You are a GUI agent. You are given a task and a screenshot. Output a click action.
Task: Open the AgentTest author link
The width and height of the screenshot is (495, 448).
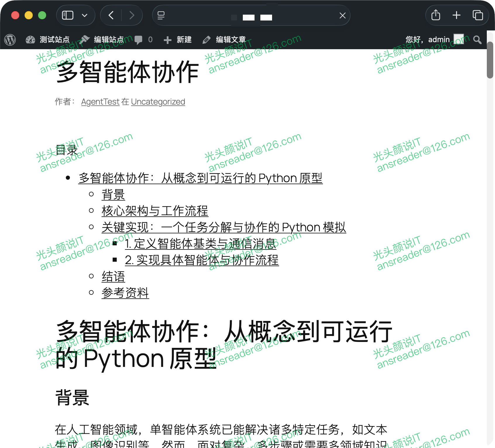[100, 102]
